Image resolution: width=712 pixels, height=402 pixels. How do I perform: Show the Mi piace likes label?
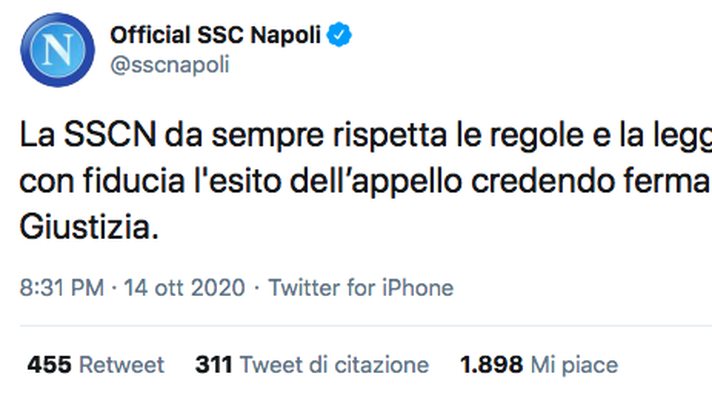click(574, 365)
